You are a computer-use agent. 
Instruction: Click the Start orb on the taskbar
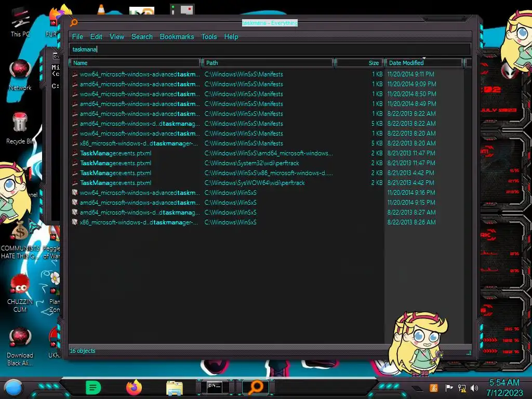pos(14,388)
